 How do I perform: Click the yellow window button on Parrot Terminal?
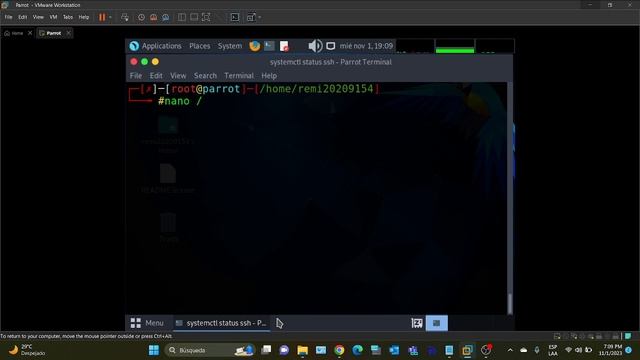point(155,62)
